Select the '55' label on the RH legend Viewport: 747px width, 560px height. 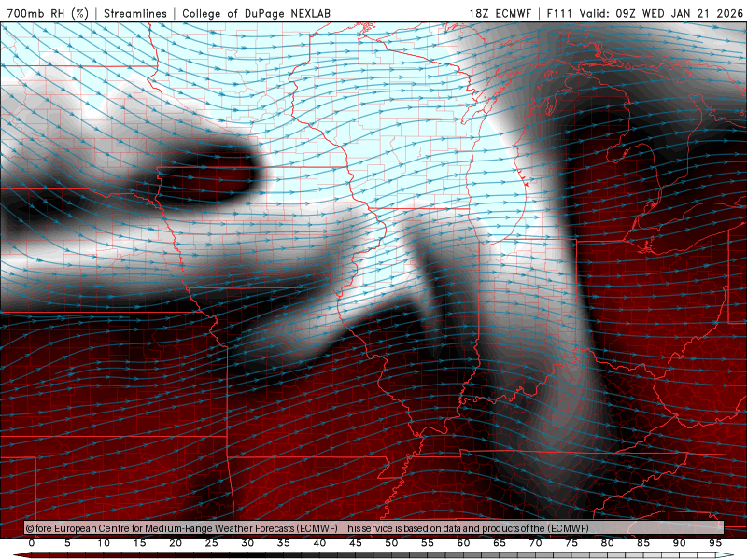(428, 543)
